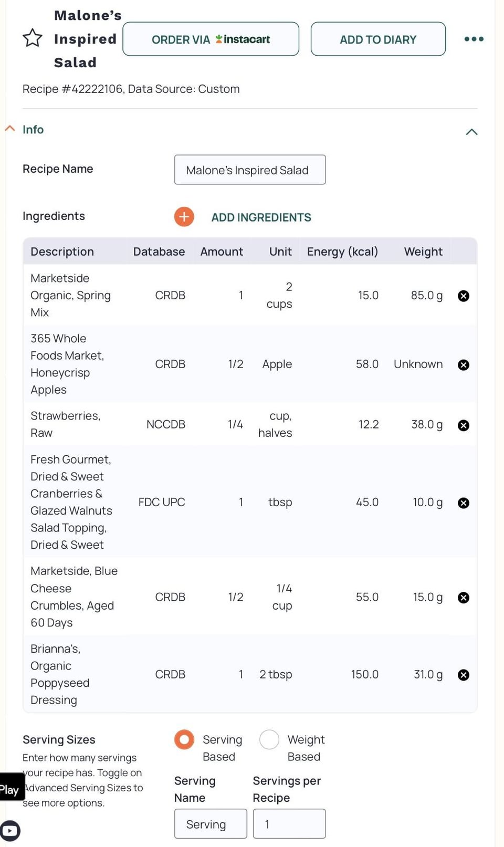Remove Brianna's Poppyseed Dressing ingredient
The height and width of the screenshot is (847, 504).
pos(464,675)
